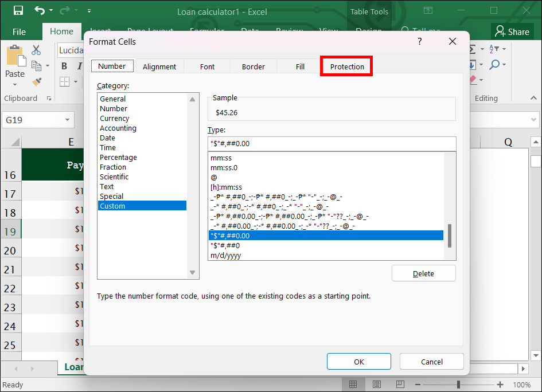Open the Name Box dropdown arrow

[67, 120]
